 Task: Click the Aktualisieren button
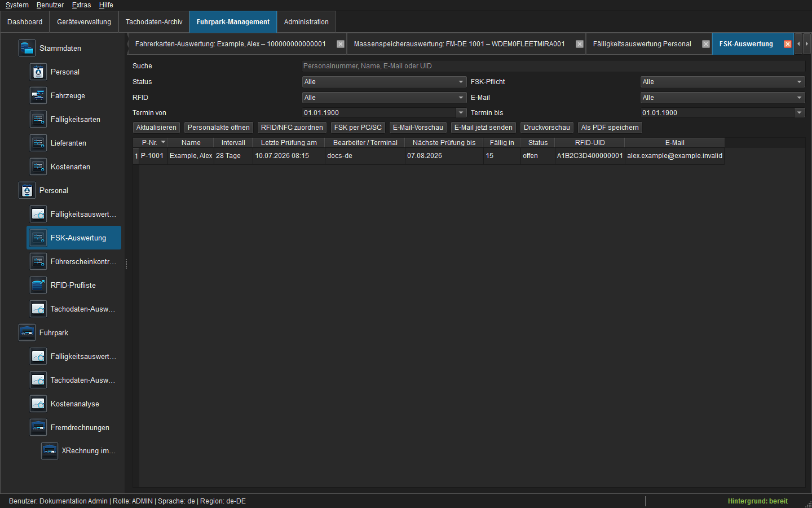(x=156, y=128)
